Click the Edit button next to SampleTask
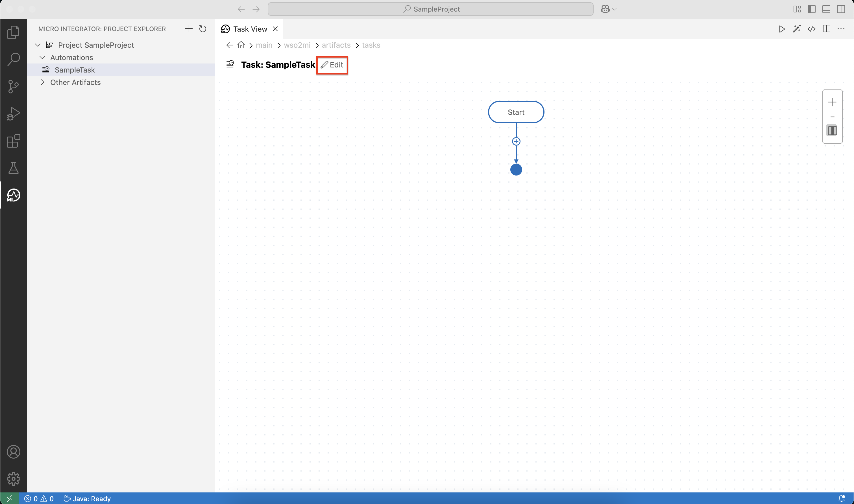Screen dimensions: 854x504 (x=332, y=65)
